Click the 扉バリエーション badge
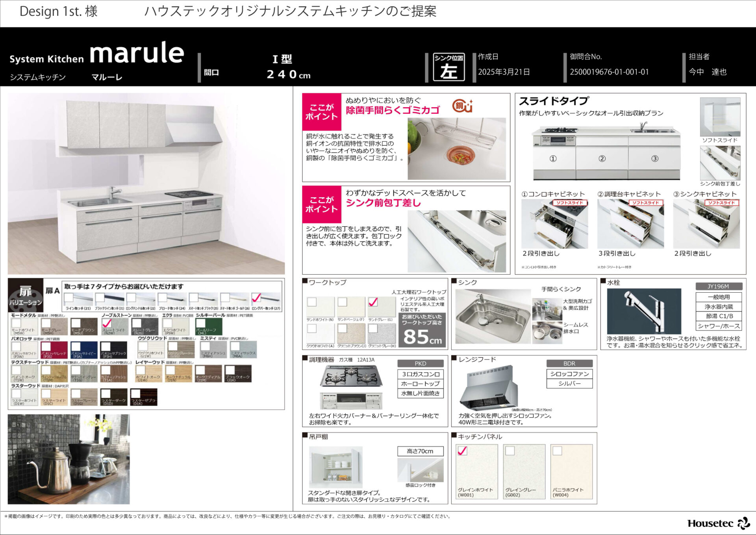The width and height of the screenshot is (756, 535). [x=26, y=295]
